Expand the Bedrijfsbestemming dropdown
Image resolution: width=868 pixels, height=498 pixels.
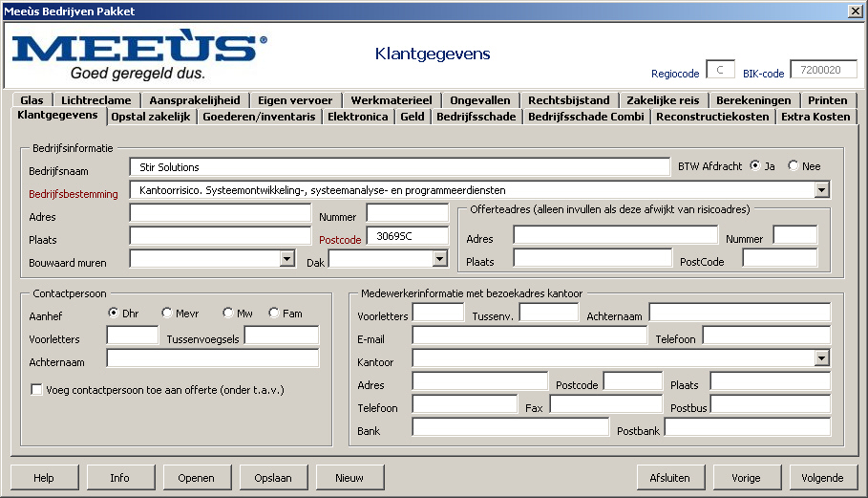(x=821, y=190)
